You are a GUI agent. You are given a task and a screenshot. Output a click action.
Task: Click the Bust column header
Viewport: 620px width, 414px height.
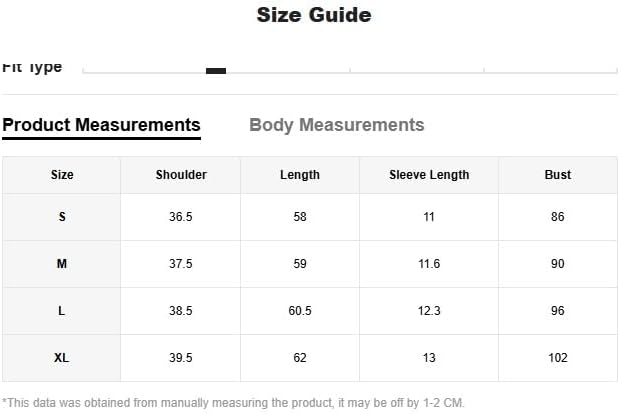[558, 175]
